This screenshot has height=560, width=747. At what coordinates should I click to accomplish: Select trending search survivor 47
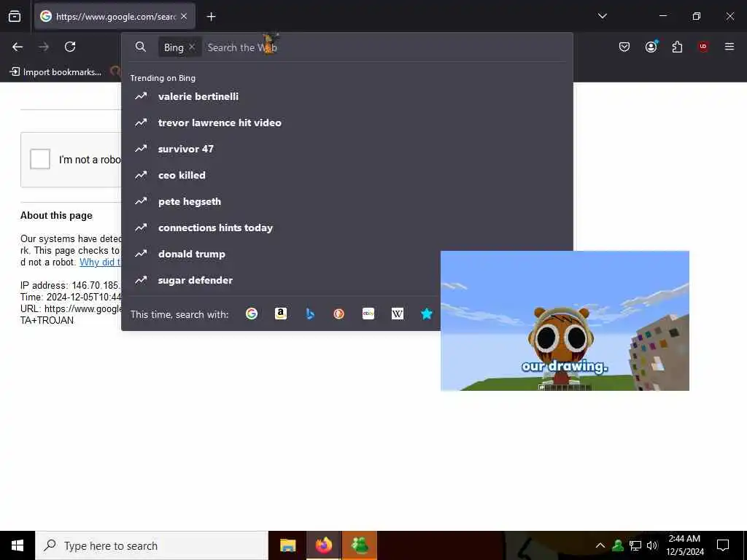(x=347, y=149)
